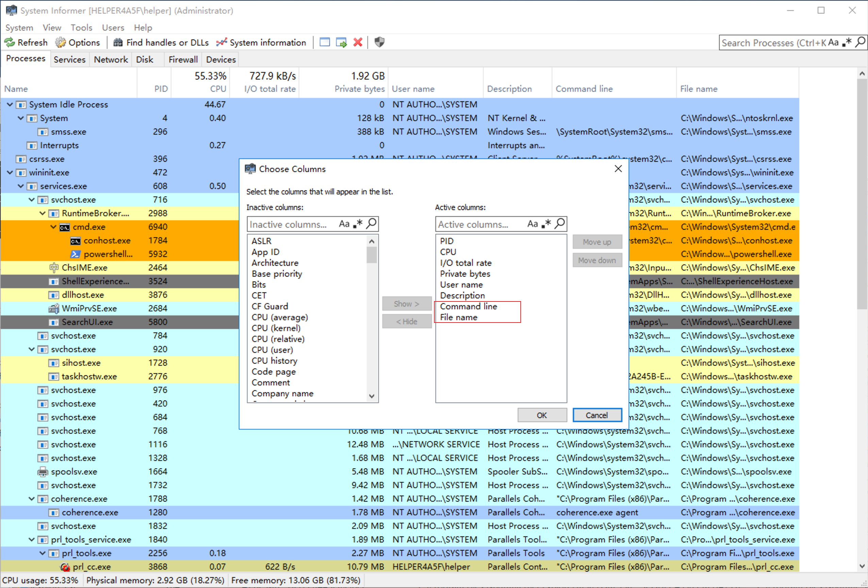Screen dimensions: 868x588
Task: Collapse the RuntimeBroker process branch
Action: click(x=43, y=213)
